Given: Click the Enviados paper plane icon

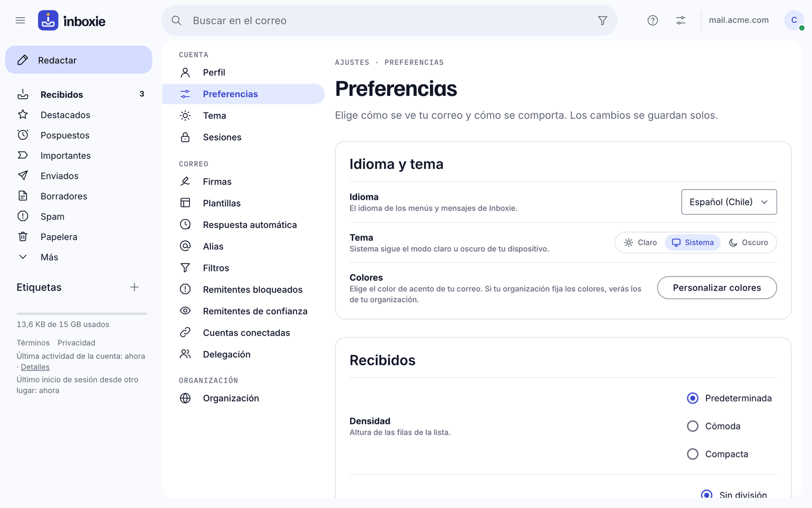Looking at the screenshot, I should click(23, 176).
